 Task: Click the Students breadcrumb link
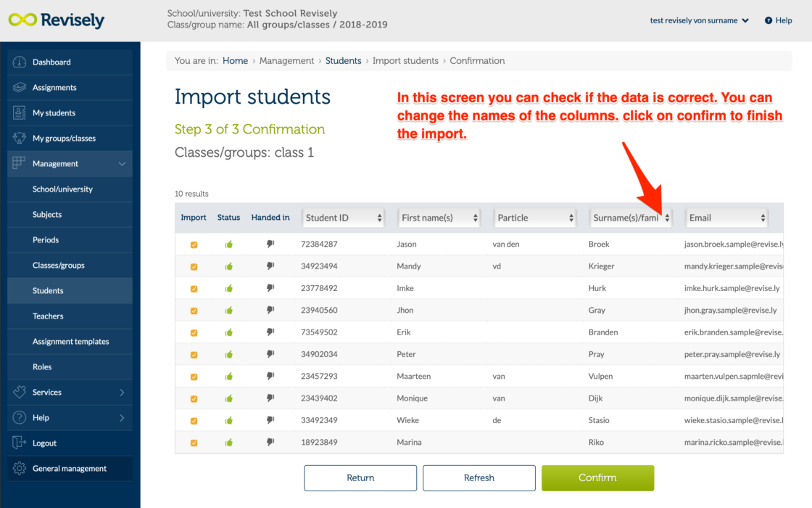pos(343,60)
